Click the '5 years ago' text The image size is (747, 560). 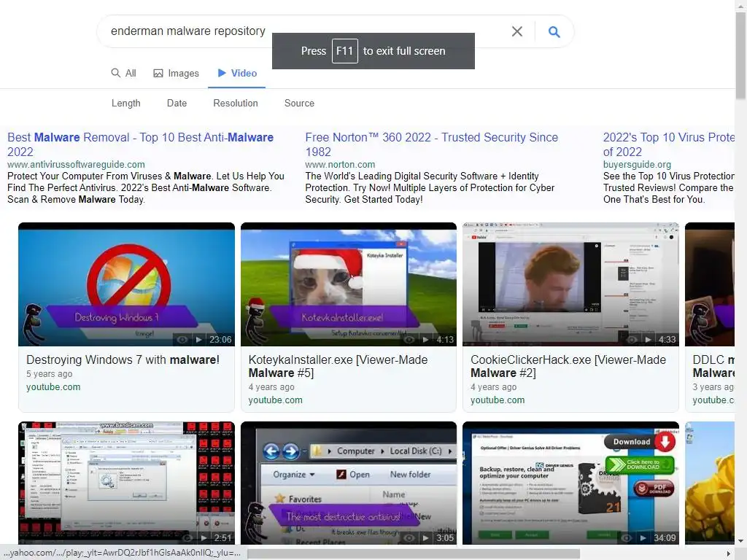(x=49, y=374)
